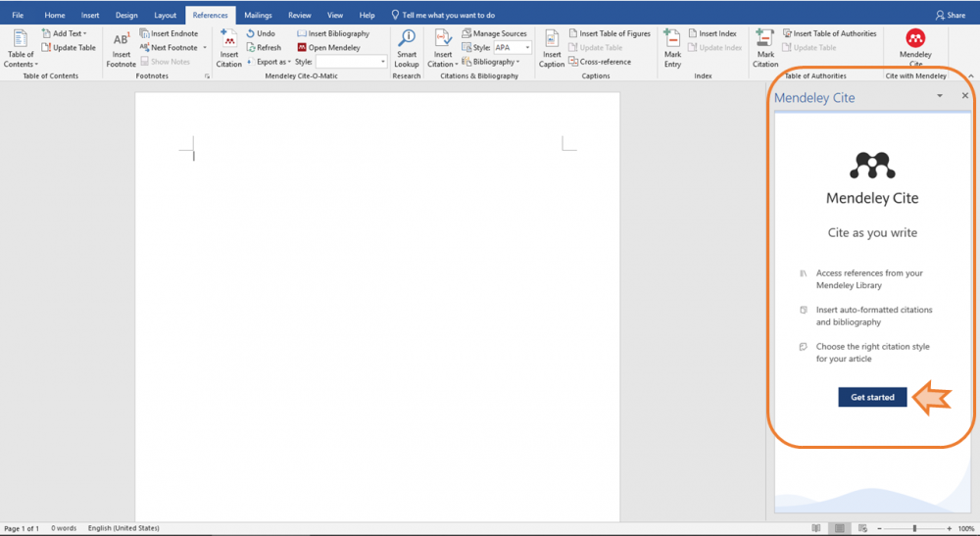The image size is (980, 536).
Task: Open the Footnotes dialog launcher
Action: 207,76
